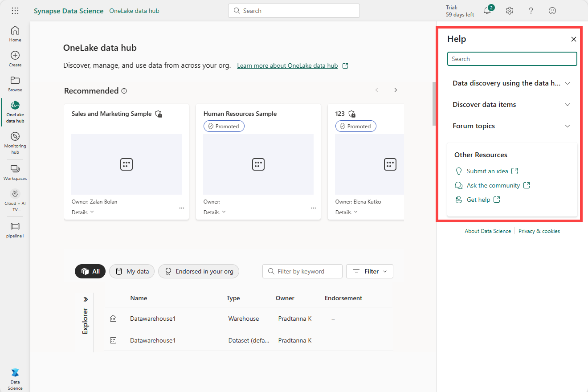The width and height of the screenshot is (588, 392).
Task: Click the main page vertical scrollbar
Action: [434, 104]
